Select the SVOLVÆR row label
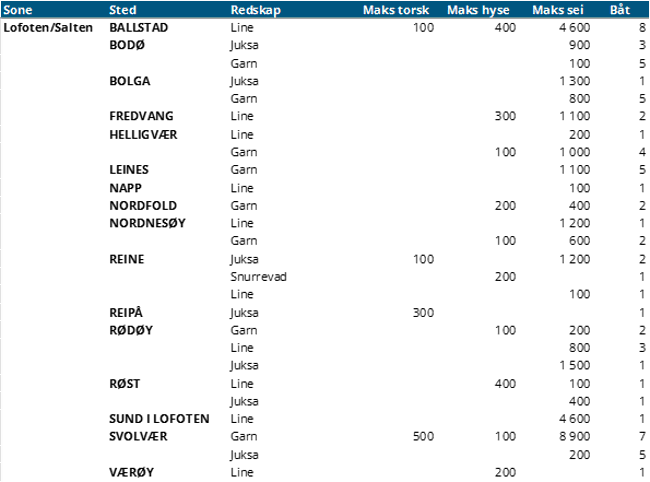Screen dimensions: 650x482 [138, 436]
